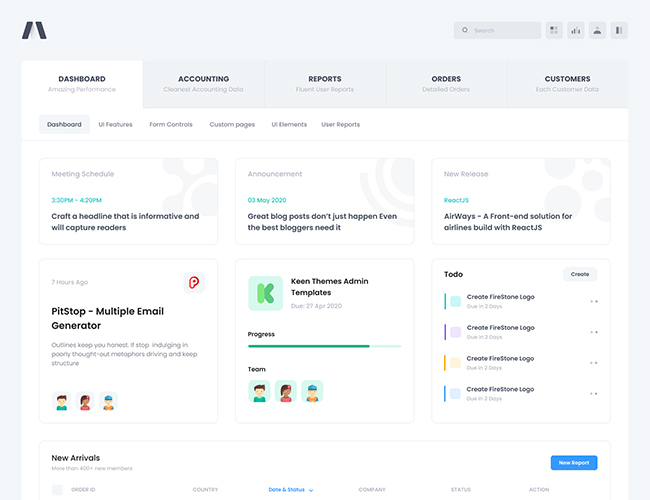The width and height of the screenshot is (650, 500).
Task: Open options dots for first todo item
Action: [x=594, y=301]
